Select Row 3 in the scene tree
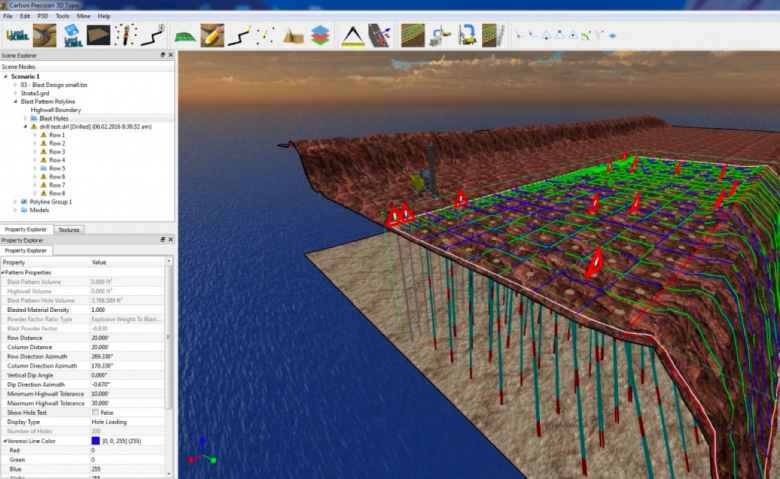780x479 pixels. click(56, 151)
